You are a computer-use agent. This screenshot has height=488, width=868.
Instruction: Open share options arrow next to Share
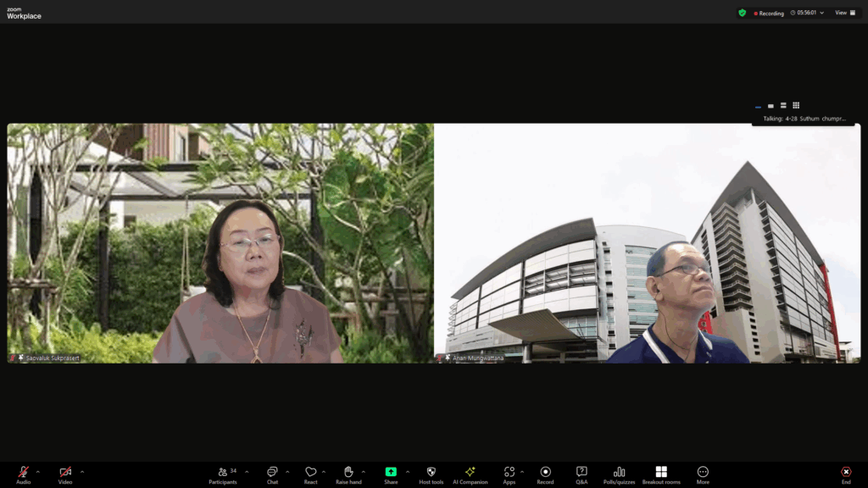click(x=408, y=472)
